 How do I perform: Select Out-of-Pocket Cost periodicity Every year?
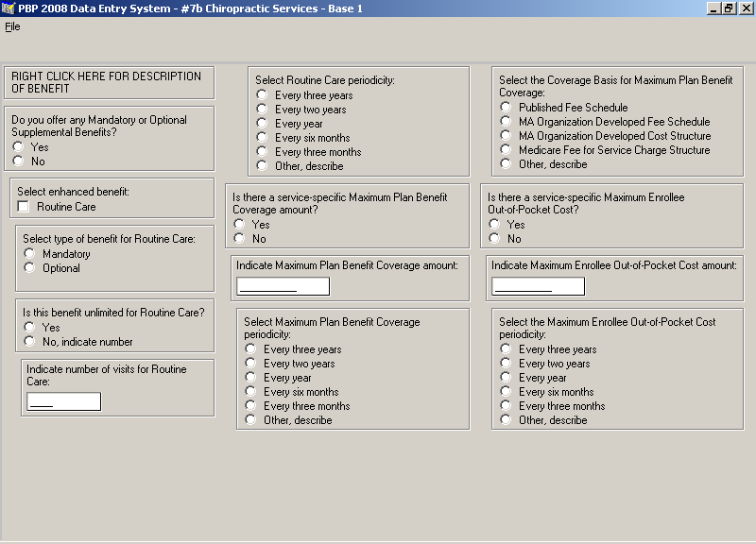(506, 377)
